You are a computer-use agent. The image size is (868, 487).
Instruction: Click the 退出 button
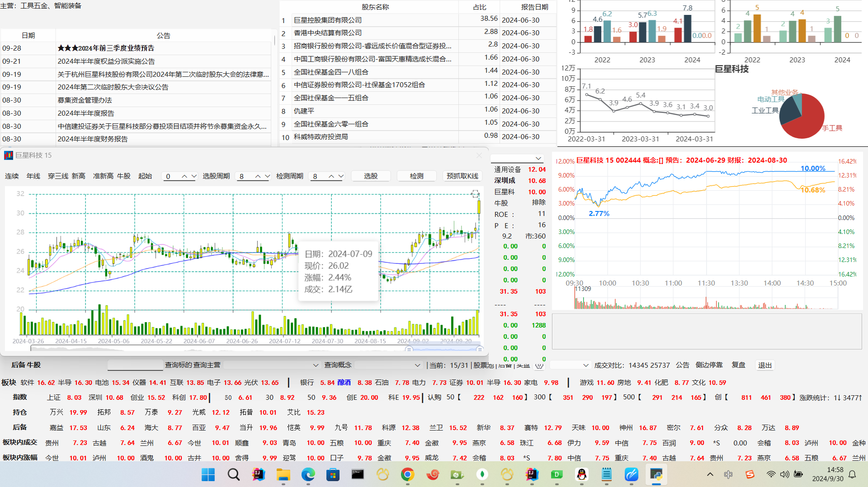765,365
